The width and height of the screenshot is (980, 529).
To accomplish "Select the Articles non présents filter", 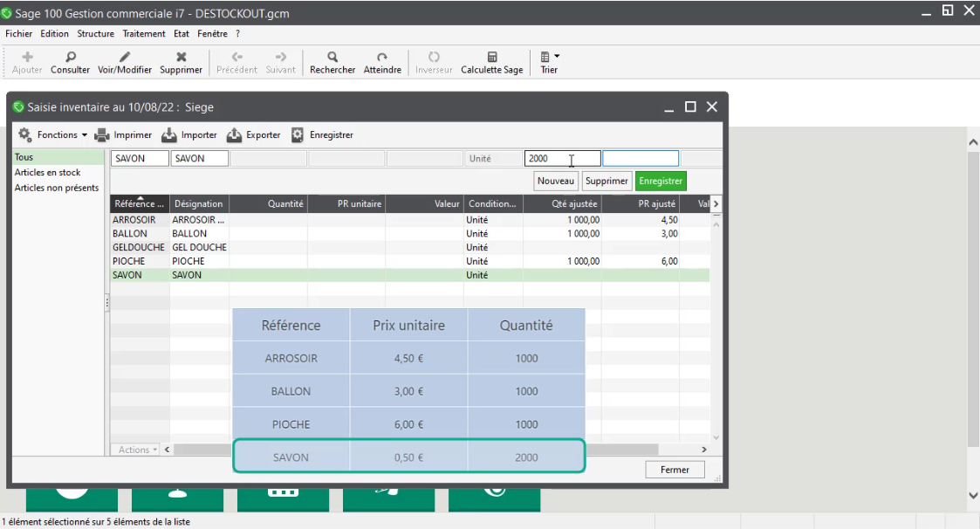I will click(x=54, y=185).
